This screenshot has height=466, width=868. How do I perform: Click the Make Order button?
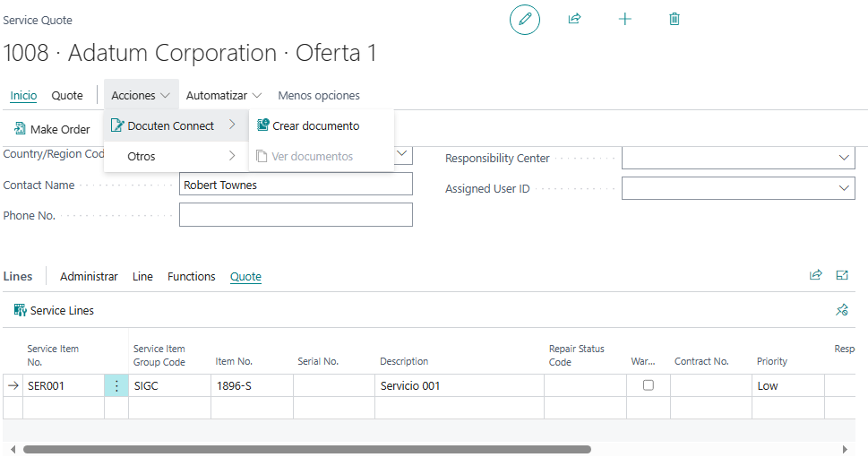point(53,129)
